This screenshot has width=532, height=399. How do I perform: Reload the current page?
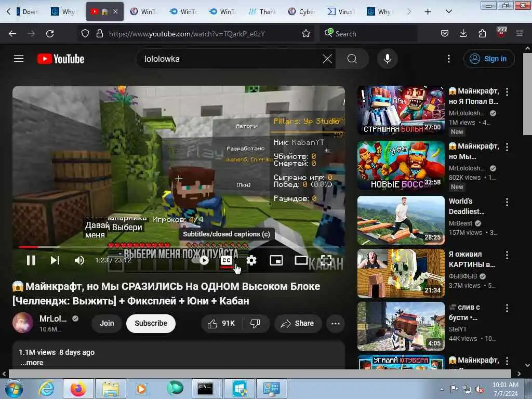click(50, 34)
